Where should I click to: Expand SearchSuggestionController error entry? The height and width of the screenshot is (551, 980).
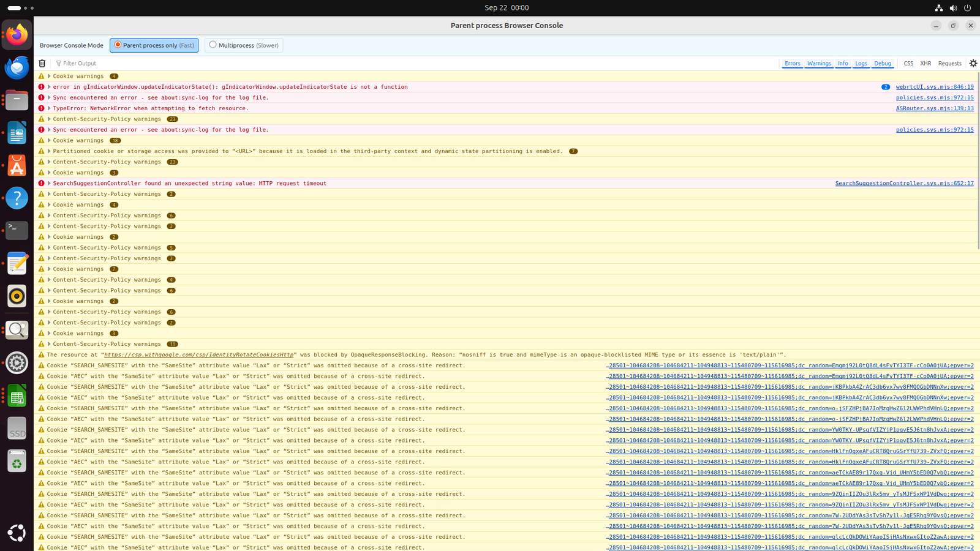(x=49, y=183)
